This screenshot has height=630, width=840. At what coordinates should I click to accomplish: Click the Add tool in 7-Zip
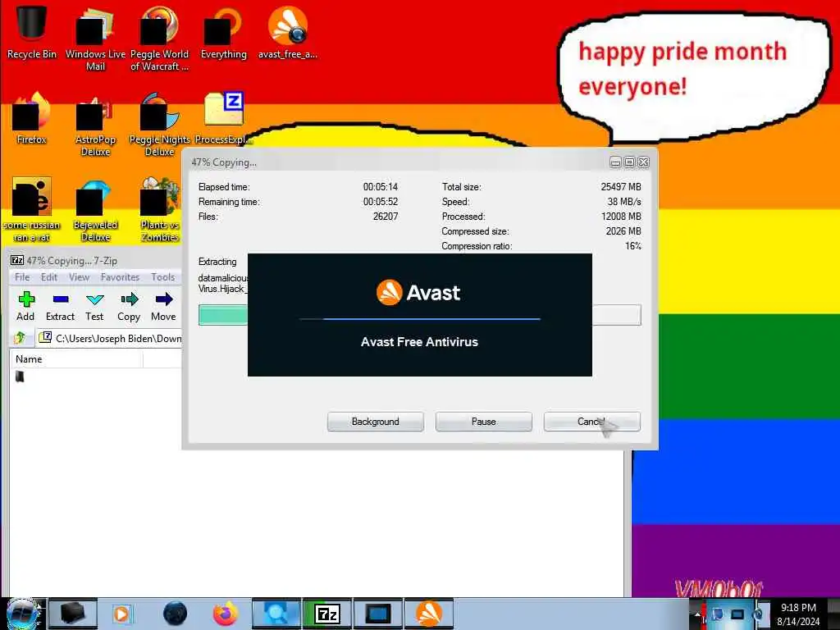(x=25, y=307)
